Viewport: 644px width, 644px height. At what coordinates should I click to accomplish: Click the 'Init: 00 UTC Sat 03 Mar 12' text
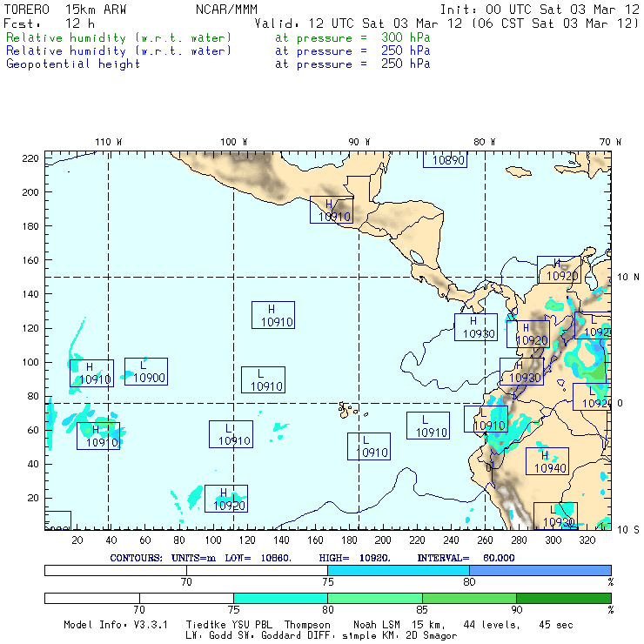point(540,9)
